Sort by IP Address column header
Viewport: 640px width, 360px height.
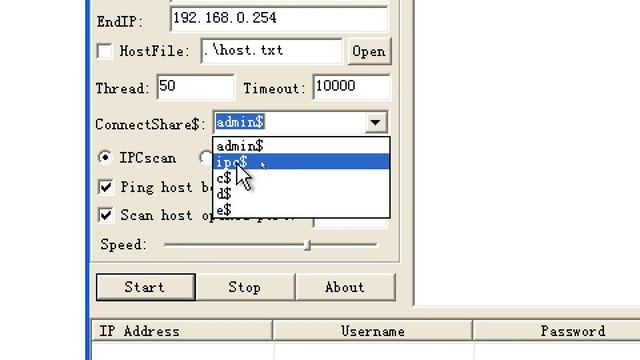pyautogui.click(x=182, y=331)
